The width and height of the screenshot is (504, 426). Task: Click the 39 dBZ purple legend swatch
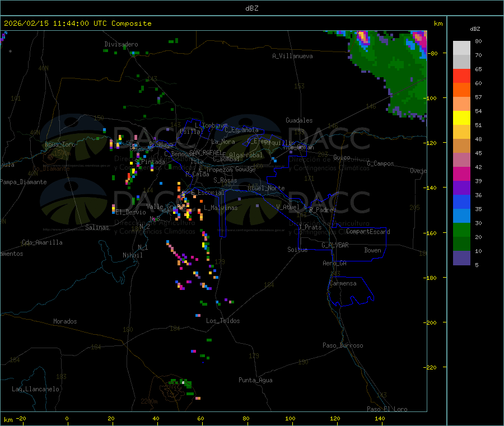(461, 188)
